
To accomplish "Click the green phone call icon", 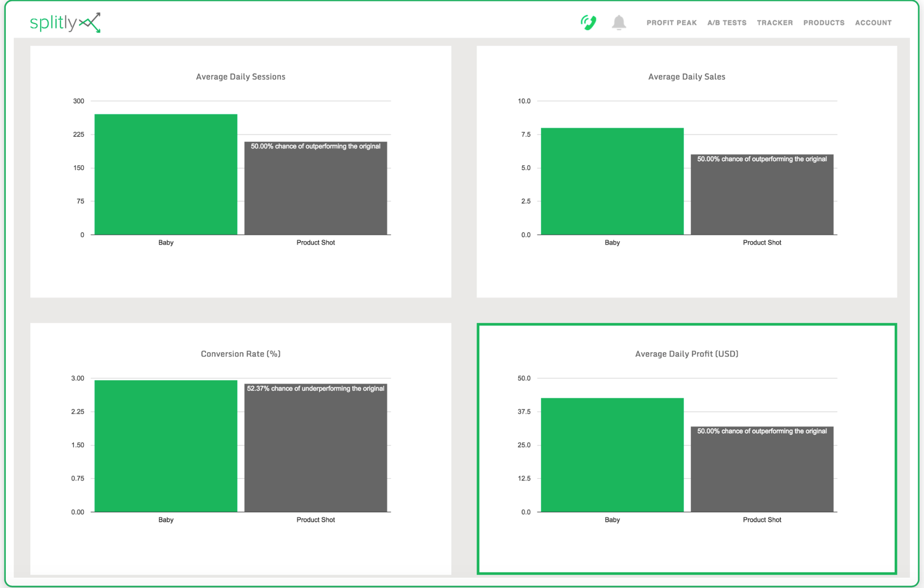I will [x=588, y=22].
